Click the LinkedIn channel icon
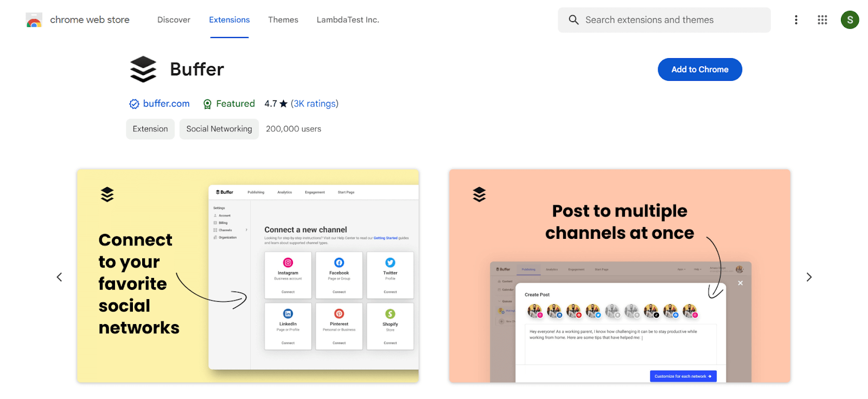The height and width of the screenshot is (399, 868). pos(288,314)
